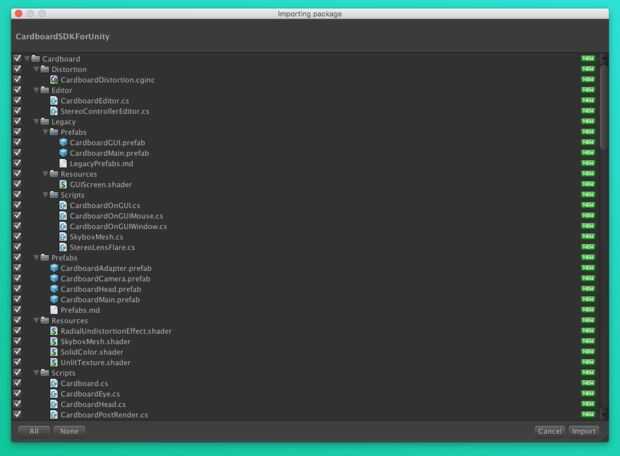Click the CardboardOnGUIMouse.cs script icon
Image resolution: width=620 pixels, height=456 pixels.
[x=63, y=216]
